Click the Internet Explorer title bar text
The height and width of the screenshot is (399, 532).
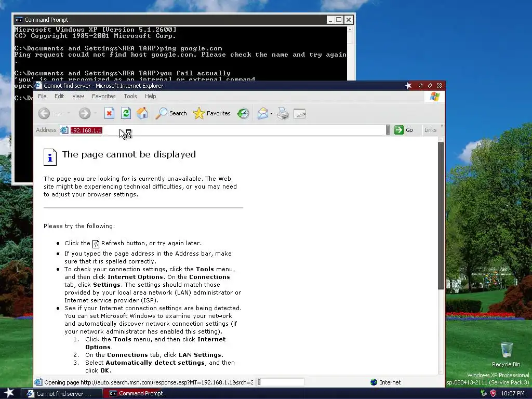point(103,86)
